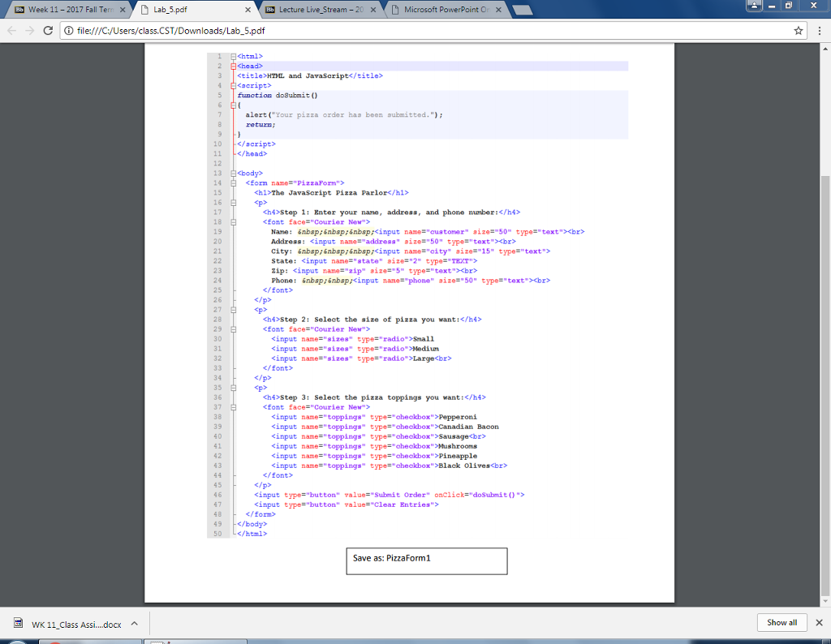The width and height of the screenshot is (831, 644).
Task: Click the Show all button on the download bar
Action: (x=781, y=622)
